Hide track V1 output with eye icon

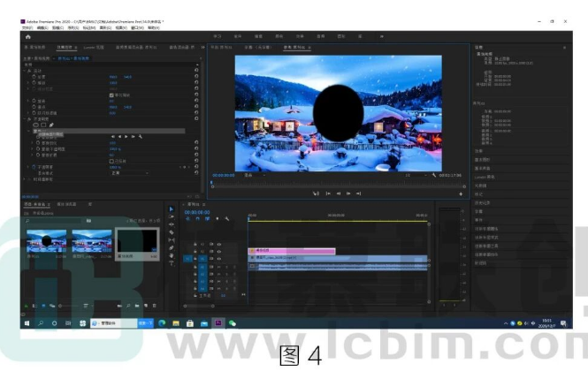pyautogui.click(x=219, y=259)
